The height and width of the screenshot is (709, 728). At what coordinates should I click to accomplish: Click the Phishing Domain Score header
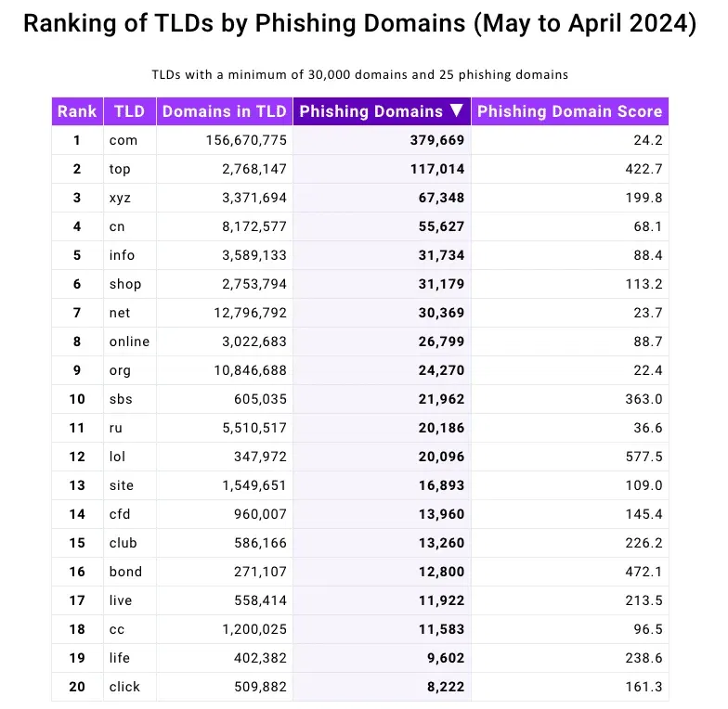tap(569, 111)
